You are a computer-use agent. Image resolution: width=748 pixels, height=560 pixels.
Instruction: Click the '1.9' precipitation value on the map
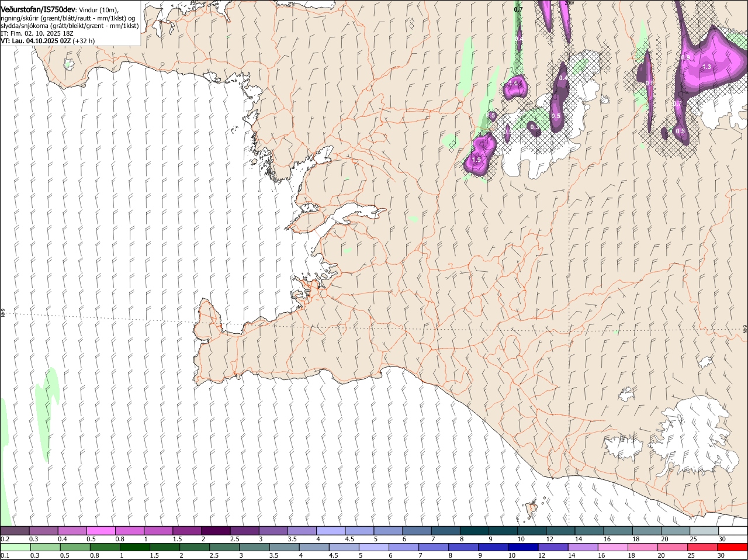(476, 160)
